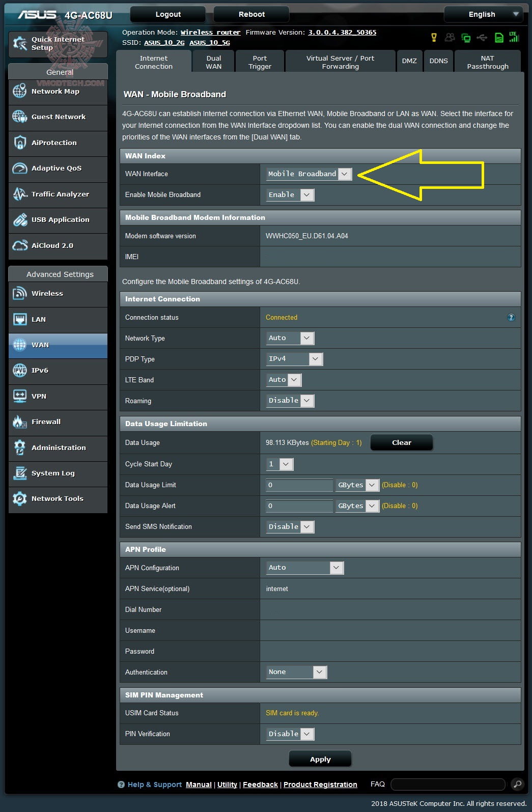The height and width of the screenshot is (812, 532).
Task: Open the WAN Interface dropdown
Action: tap(309, 174)
